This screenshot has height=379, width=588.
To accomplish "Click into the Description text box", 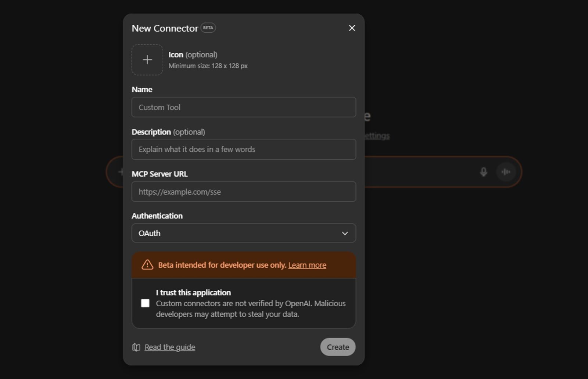I will pos(244,149).
